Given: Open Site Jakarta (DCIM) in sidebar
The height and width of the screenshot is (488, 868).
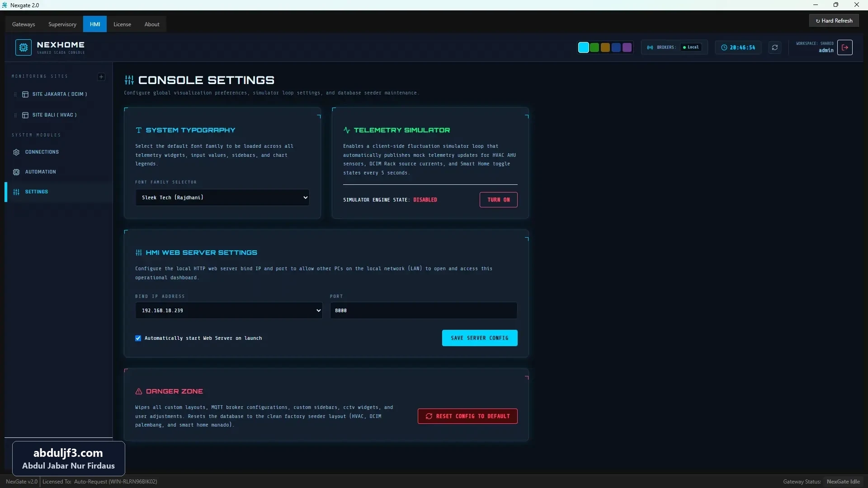Looking at the screenshot, I should [x=59, y=94].
